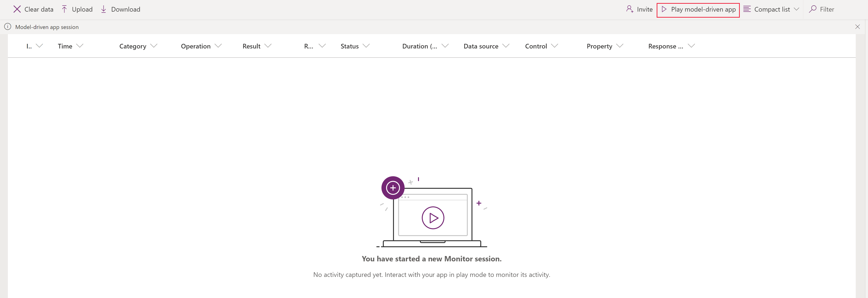
Task: Expand the Operation column dropdown
Action: coord(219,45)
